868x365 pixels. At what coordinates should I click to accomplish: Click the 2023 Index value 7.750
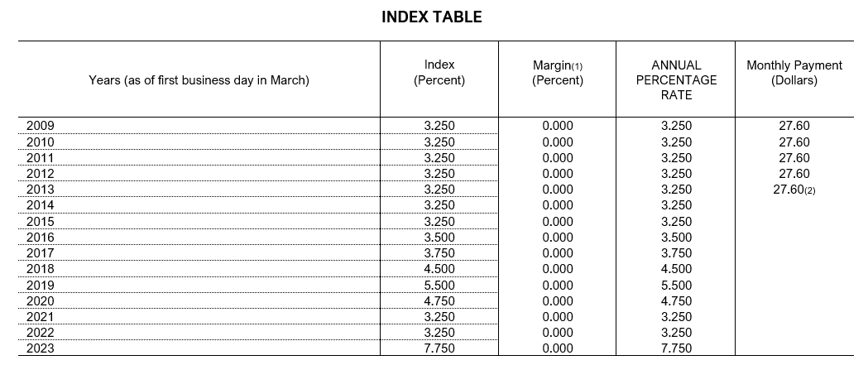[x=439, y=348]
